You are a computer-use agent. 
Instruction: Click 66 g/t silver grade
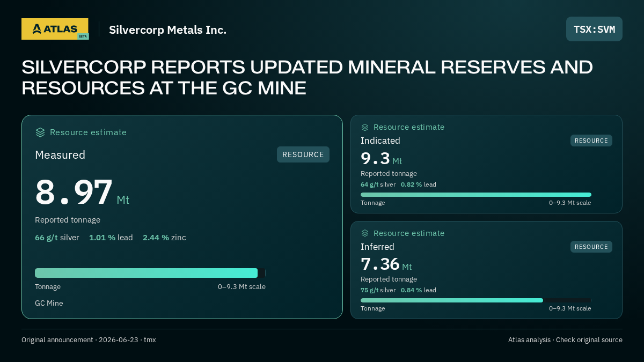[57, 238]
